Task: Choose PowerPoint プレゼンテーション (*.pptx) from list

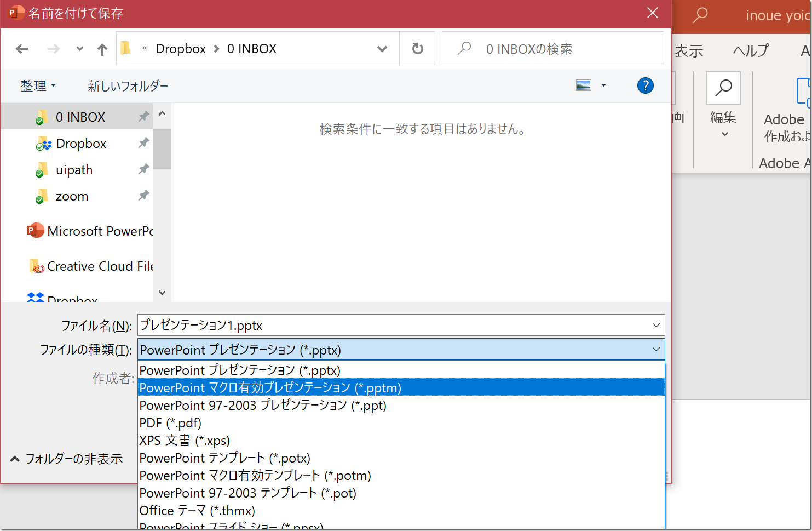Action: pyautogui.click(x=401, y=370)
